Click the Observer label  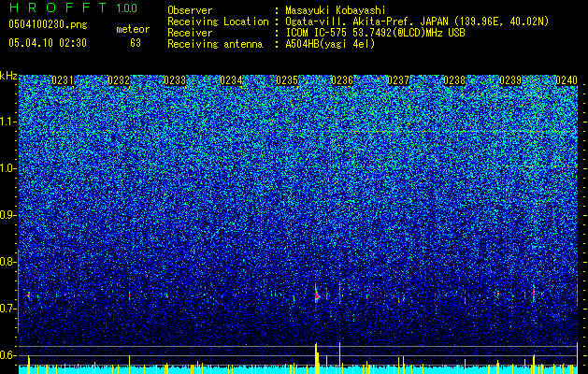pyautogui.click(x=190, y=10)
